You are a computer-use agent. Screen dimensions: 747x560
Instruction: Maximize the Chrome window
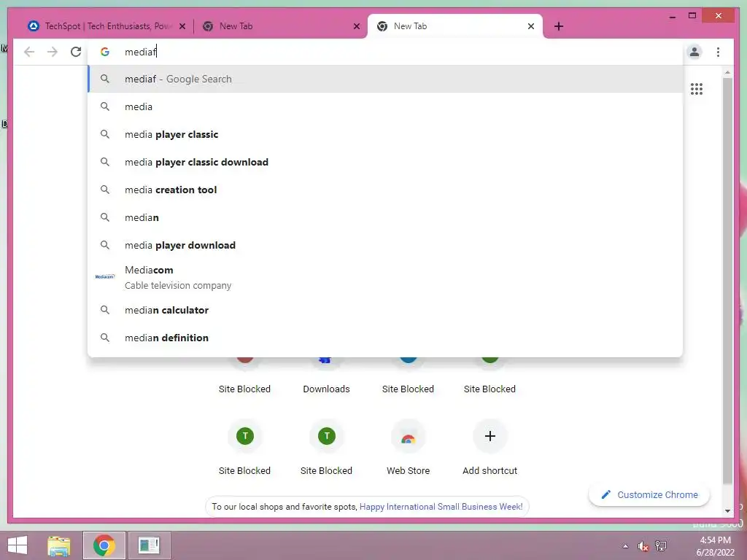pyautogui.click(x=692, y=16)
